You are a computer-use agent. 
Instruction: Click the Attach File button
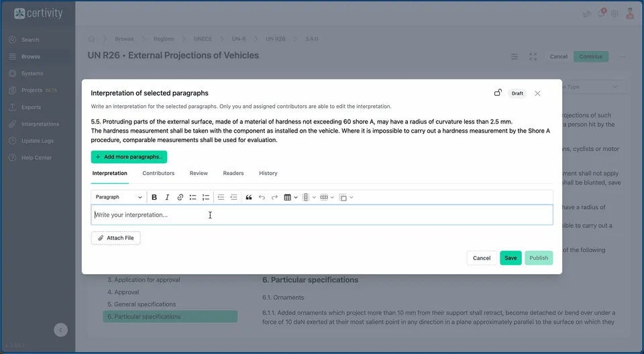115,238
